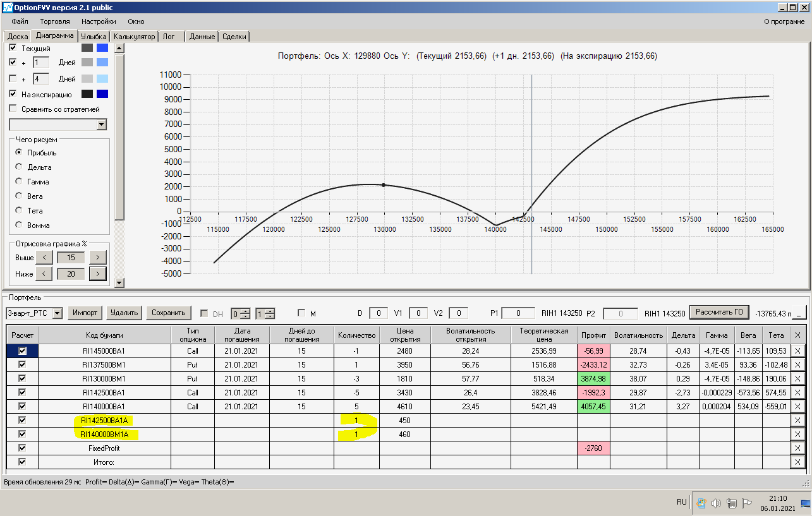The image size is (812, 516).
Task: Select the Гамма radio button
Action: (19, 182)
